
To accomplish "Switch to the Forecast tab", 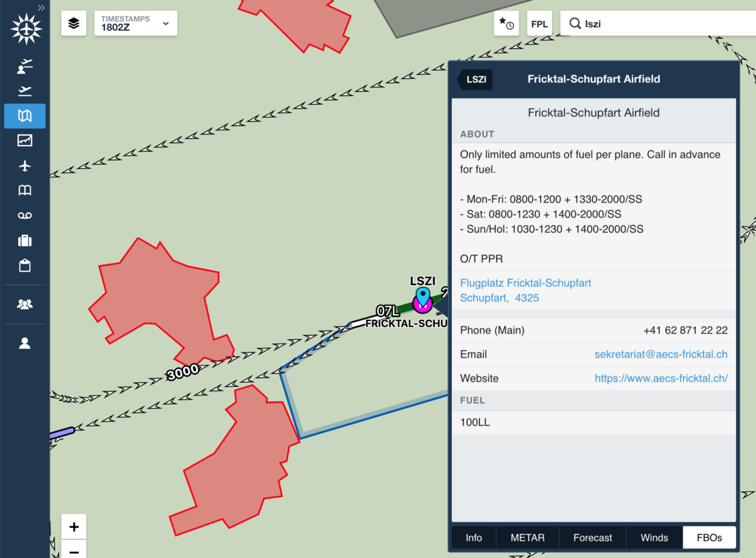I will pos(592,538).
